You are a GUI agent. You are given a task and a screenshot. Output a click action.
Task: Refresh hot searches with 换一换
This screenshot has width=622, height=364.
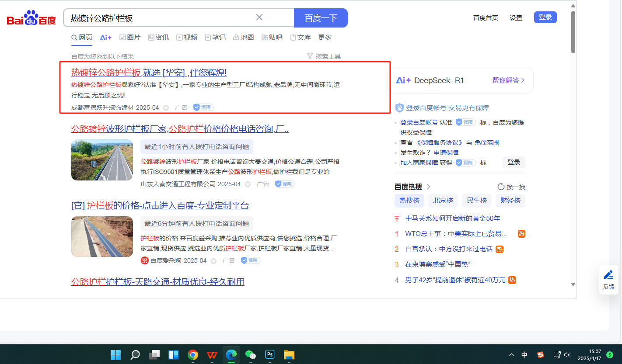[511, 187]
